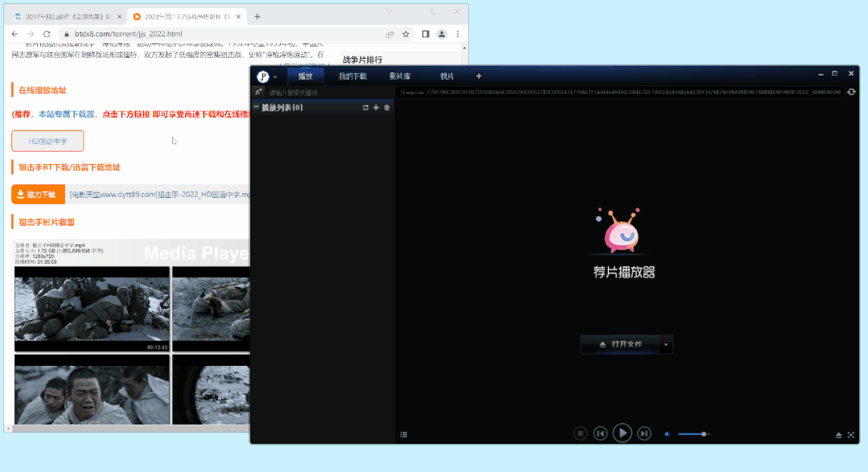Skip to the previous track
The height and width of the screenshot is (472, 868).
coord(601,433)
